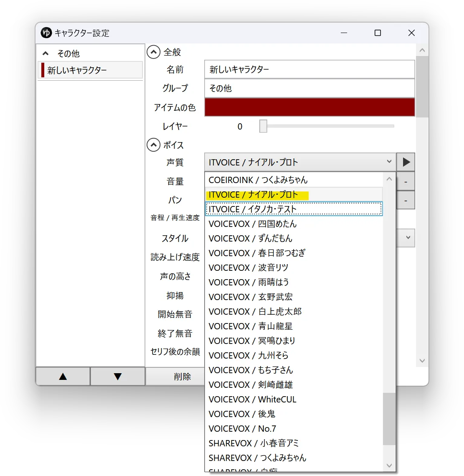The width and height of the screenshot is (464, 476).
Task: Click the 終了無音 label
Action: point(175,333)
